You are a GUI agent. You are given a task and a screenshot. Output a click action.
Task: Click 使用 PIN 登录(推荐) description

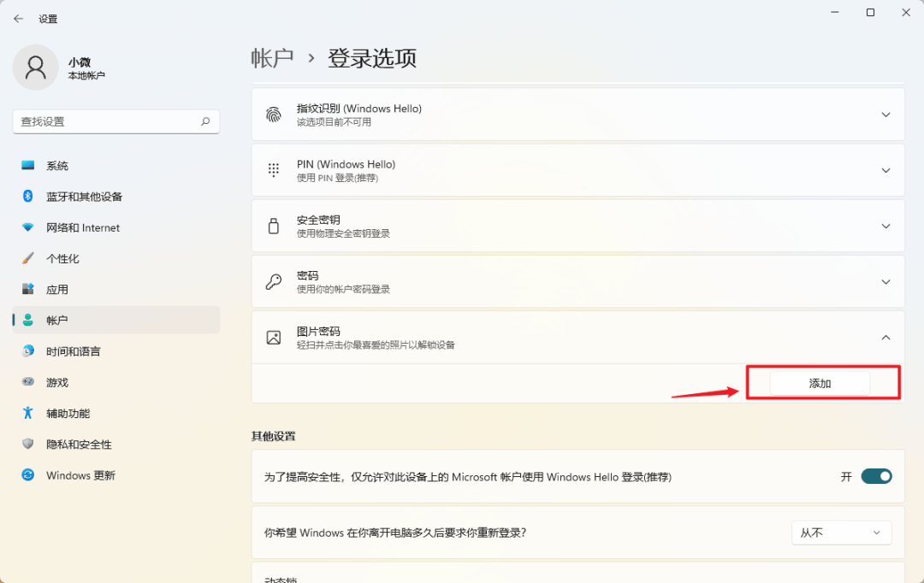(x=338, y=178)
